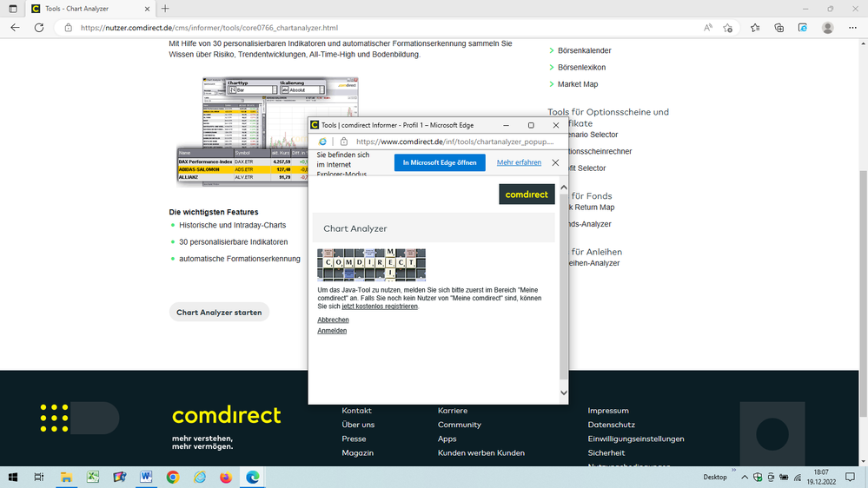Click the Internet Explorer mode toolbar icon
The height and width of the screenshot is (488, 868).
[x=803, y=28]
